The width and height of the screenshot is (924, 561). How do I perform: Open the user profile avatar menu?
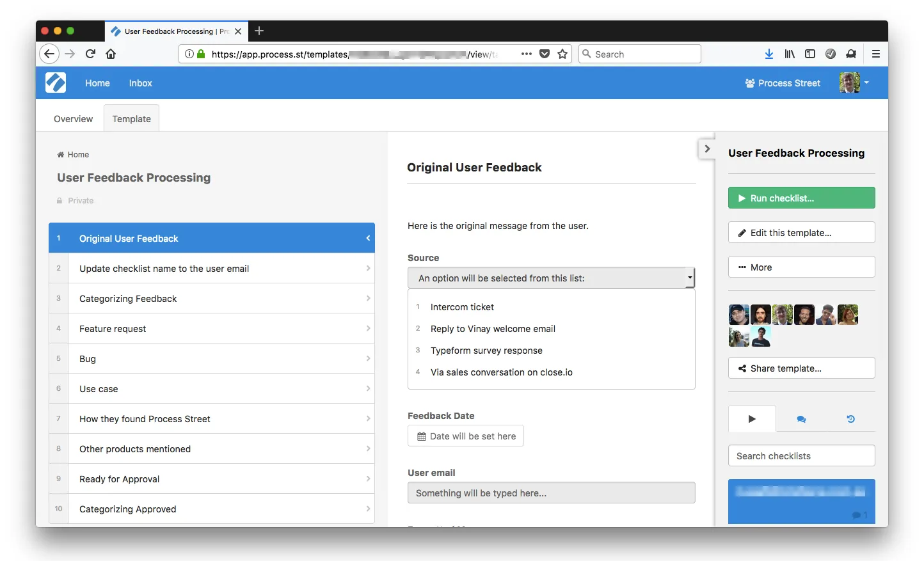click(854, 83)
